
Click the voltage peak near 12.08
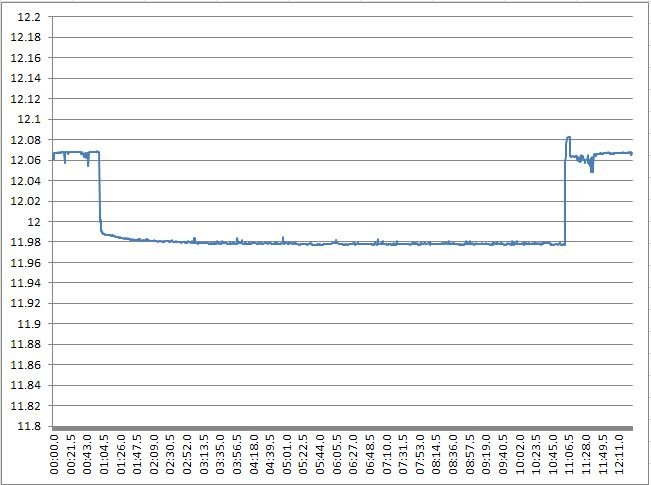[x=568, y=138]
